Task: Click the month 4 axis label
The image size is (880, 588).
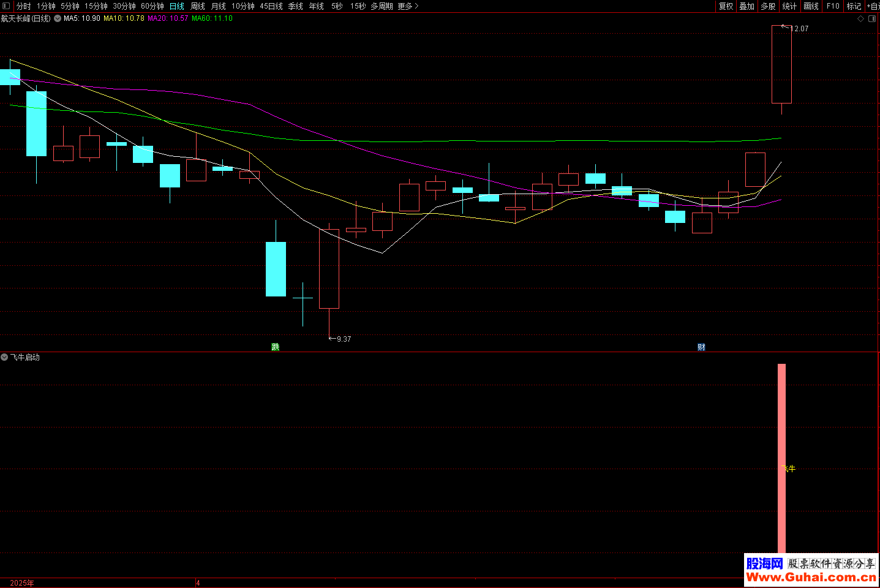Action: [x=198, y=582]
